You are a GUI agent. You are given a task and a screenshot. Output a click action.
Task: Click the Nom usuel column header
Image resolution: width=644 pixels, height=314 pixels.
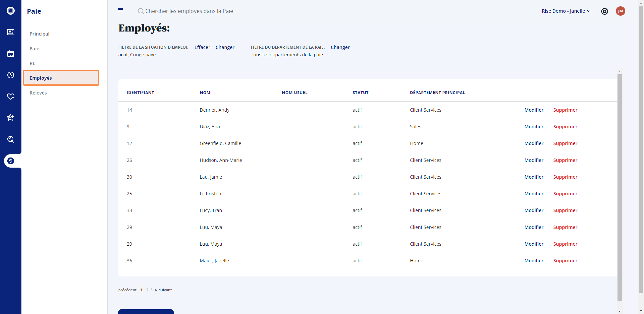pyautogui.click(x=294, y=93)
